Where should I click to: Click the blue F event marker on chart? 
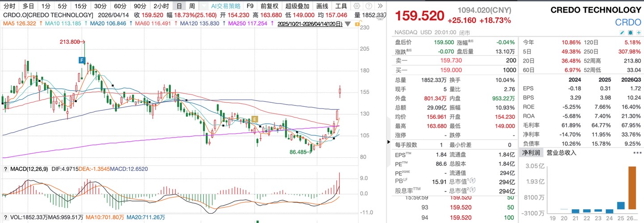82,60
